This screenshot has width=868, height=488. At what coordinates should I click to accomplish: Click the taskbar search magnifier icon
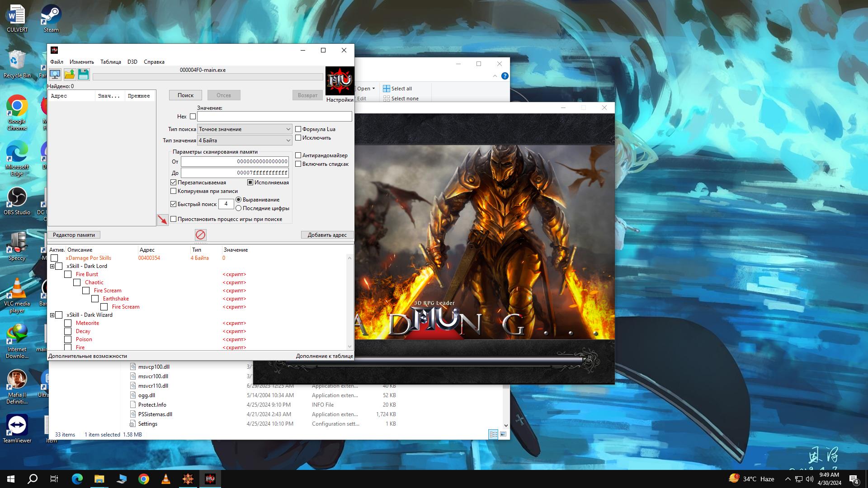[x=33, y=479]
